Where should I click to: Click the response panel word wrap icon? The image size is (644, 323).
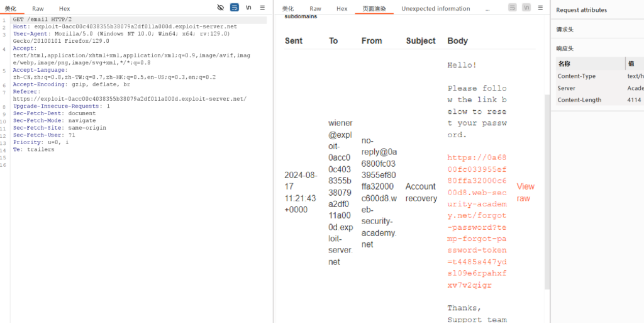[513, 8]
